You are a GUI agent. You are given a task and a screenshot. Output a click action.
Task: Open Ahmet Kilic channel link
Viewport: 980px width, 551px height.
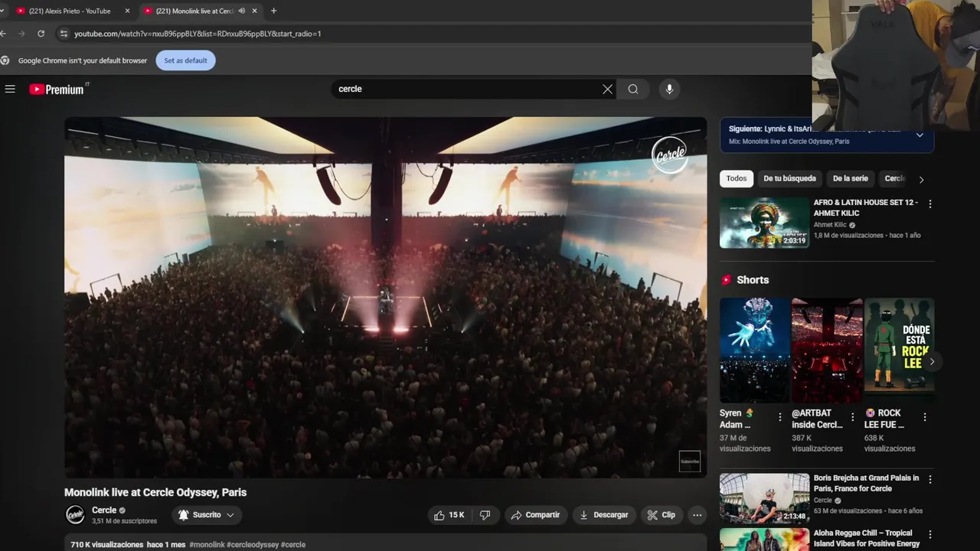coord(829,225)
